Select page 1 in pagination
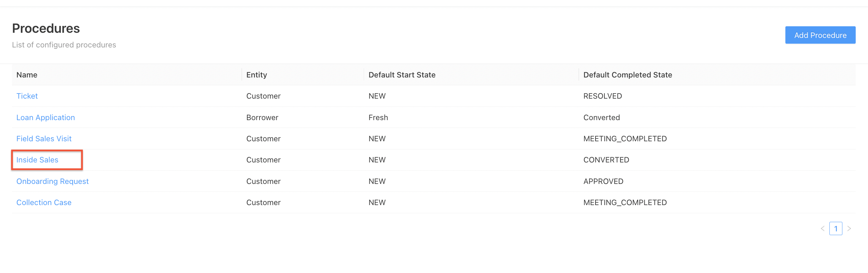The height and width of the screenshot is (273, 868). (x=836, y=229)
